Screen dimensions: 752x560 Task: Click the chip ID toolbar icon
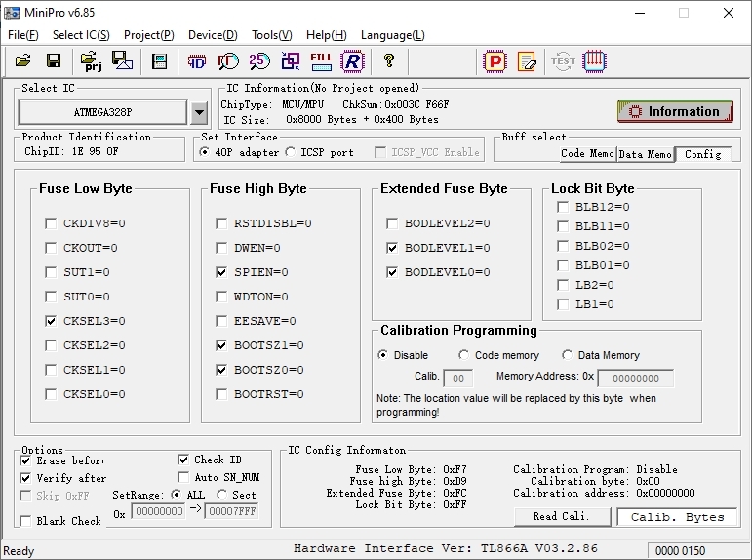point(197,60)
